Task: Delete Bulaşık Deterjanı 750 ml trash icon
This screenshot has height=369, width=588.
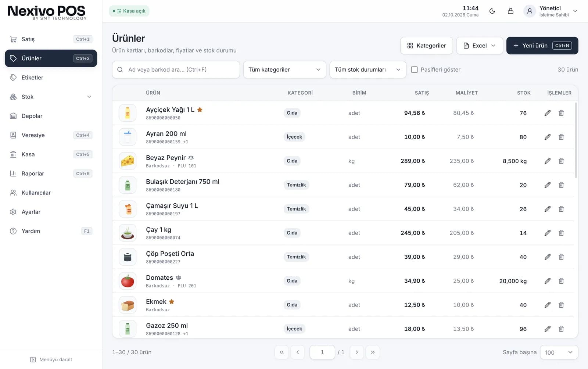Action: [561, 185]
